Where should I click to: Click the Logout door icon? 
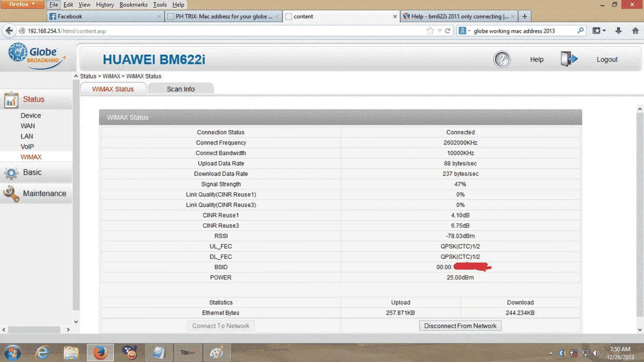point(569,59)
